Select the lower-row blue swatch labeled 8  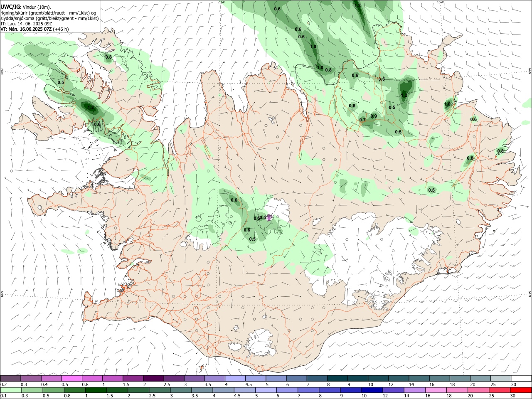point(330,390)
